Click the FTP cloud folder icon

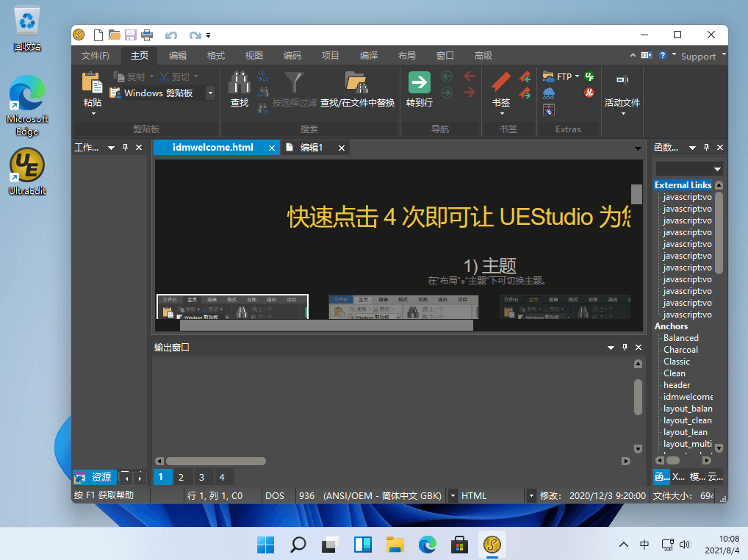click(549, 76)
